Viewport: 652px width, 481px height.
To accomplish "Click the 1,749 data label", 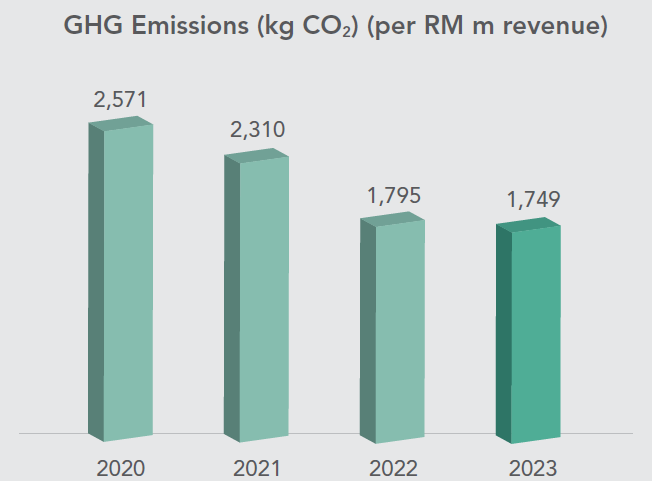I will tap(528, 200).
